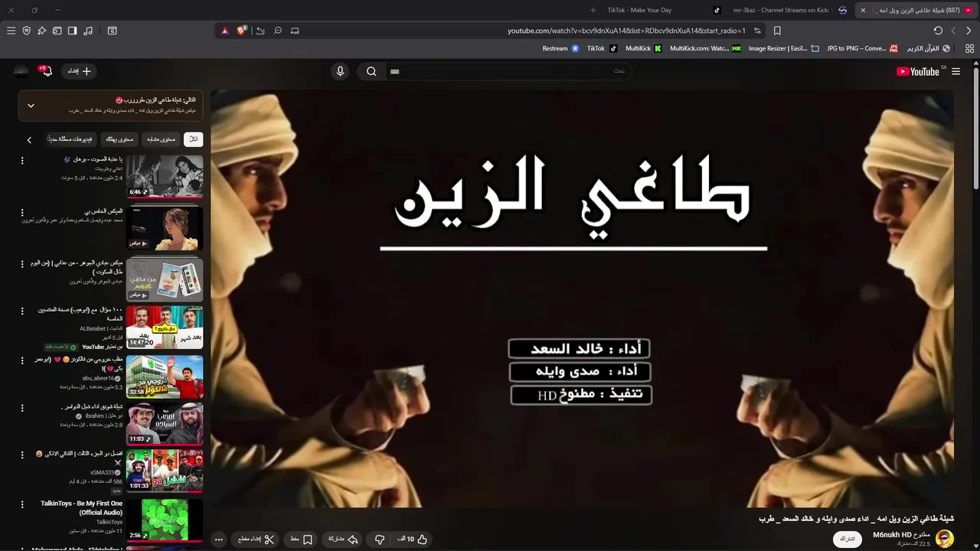
Task: Open options for ١٠٠ سؤال video
Action: click(22, 311)
